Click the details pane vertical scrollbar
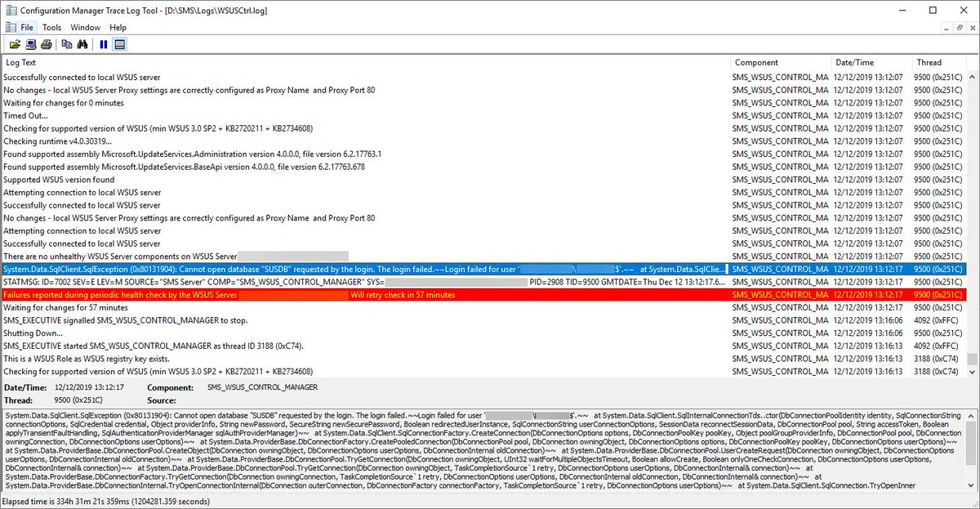 tap(970, 449)
